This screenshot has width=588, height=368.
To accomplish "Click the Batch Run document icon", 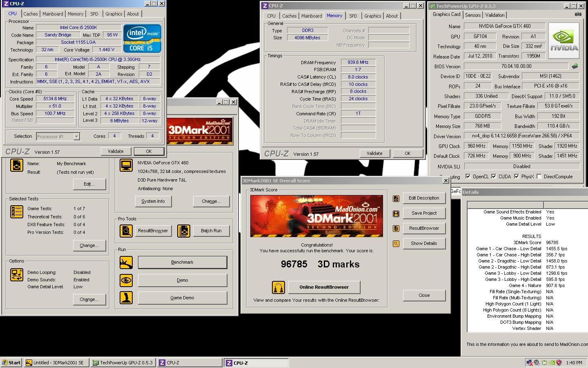I will point(184,231).
